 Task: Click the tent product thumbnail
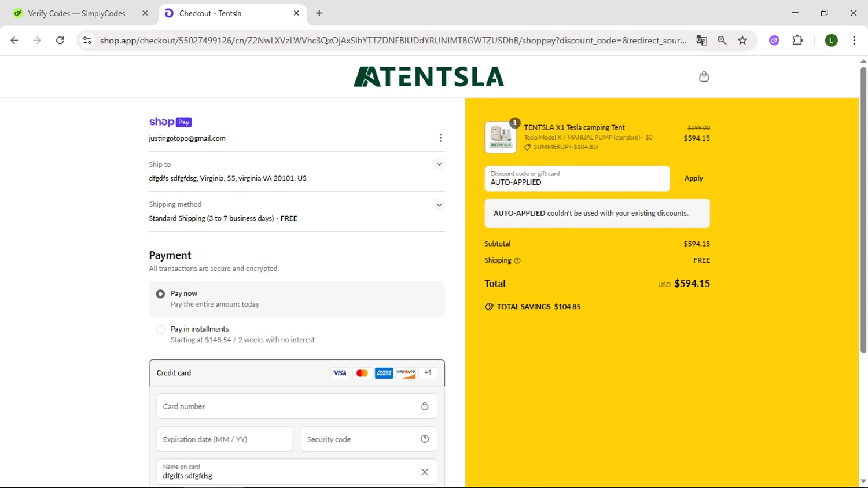click(x=501, y=137)
